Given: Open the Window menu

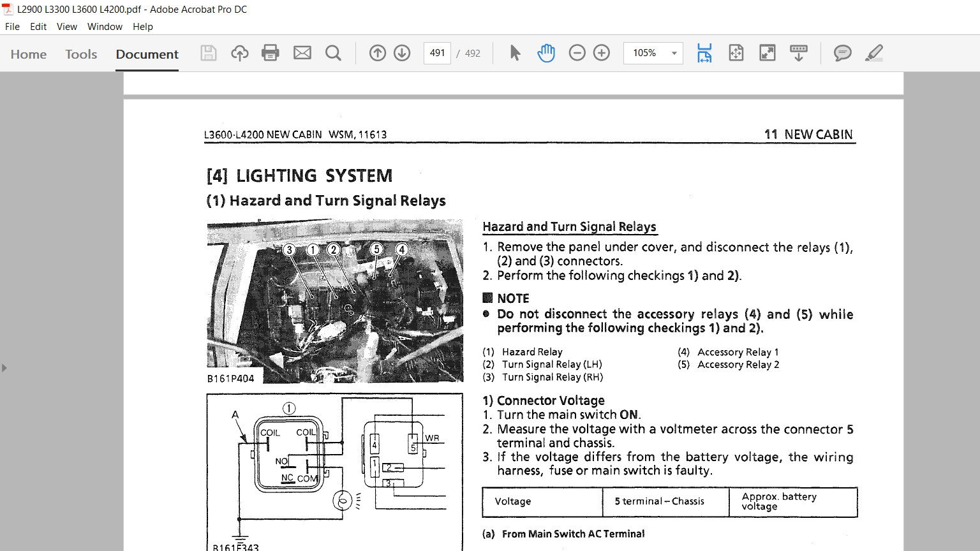Looking at the screenshot, I should [105, 27].
